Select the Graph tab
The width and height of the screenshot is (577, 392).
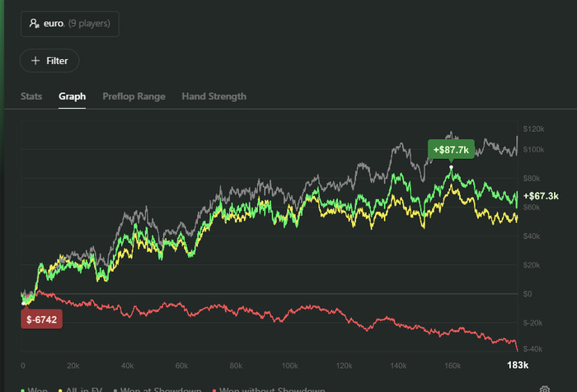(72, 96)
